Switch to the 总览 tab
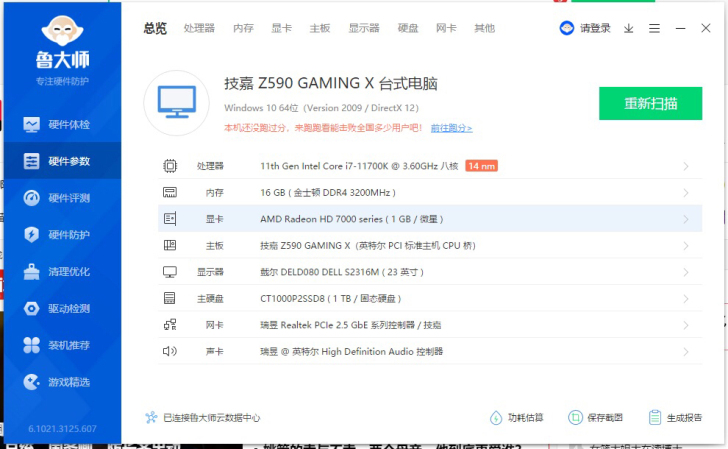Viewport: 728px width, 449px height. pyautogui.click(x=155, y=28)
